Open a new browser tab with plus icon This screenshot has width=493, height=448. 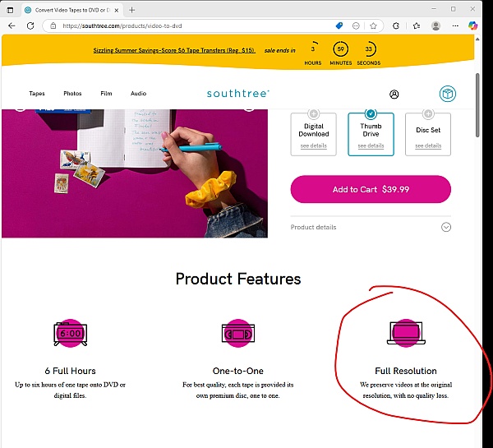click(132, 9)
